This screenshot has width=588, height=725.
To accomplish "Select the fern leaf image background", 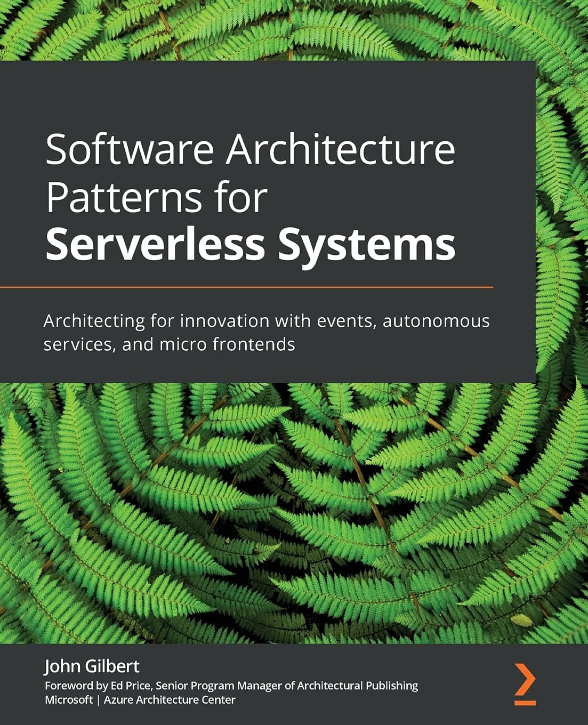I will [293, 506].
